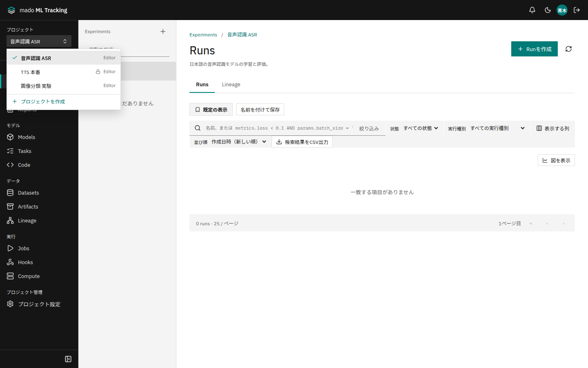Image resolution: width=588 pixels, height=368 pixels.
Task: Open the notifications bell
Action: coord(532,10)
